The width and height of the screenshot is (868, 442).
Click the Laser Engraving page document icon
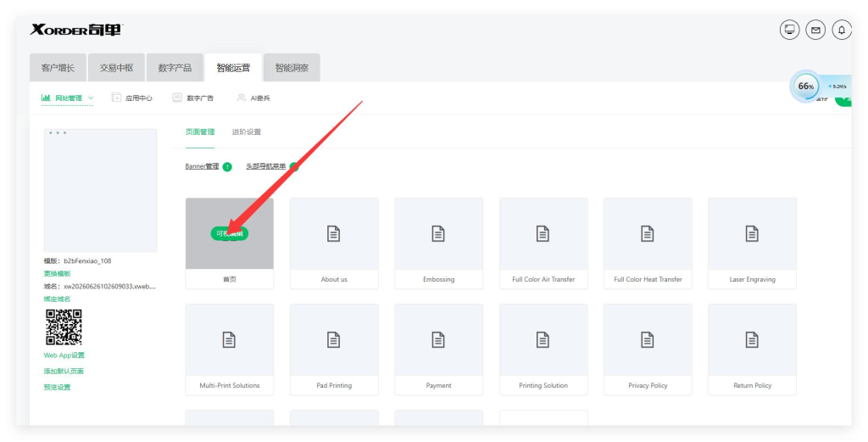pyautogui.click(x=752, y=234)
